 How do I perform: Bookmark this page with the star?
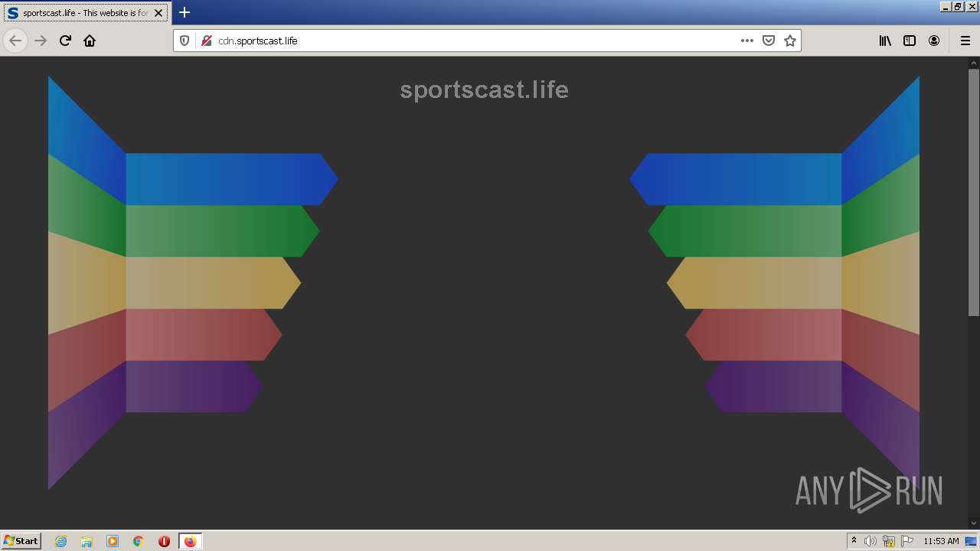coord(790,41)
